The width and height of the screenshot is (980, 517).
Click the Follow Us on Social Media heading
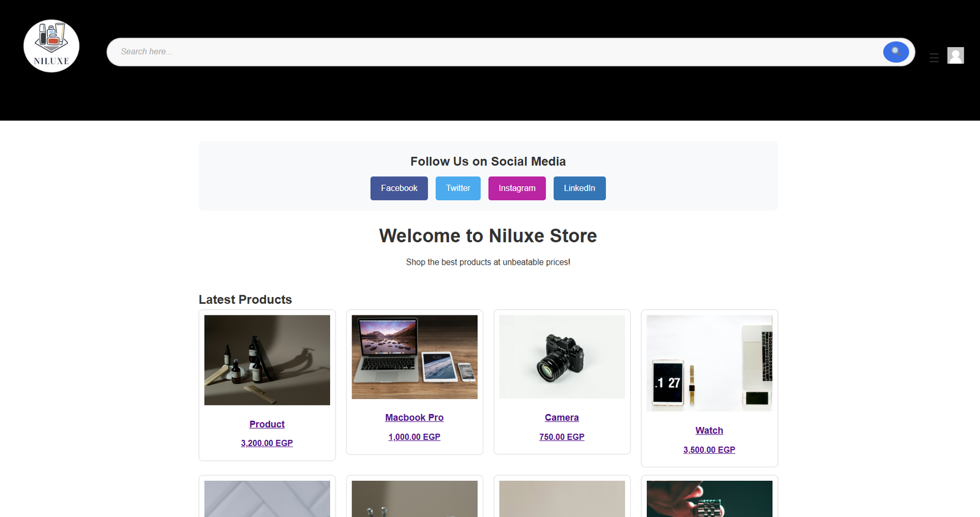(488, 162)
